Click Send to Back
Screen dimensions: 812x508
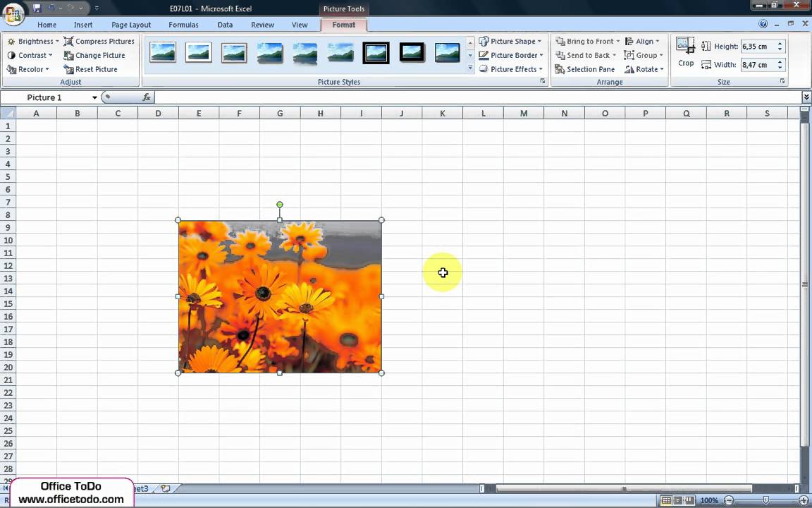click(x=586, y=55)
